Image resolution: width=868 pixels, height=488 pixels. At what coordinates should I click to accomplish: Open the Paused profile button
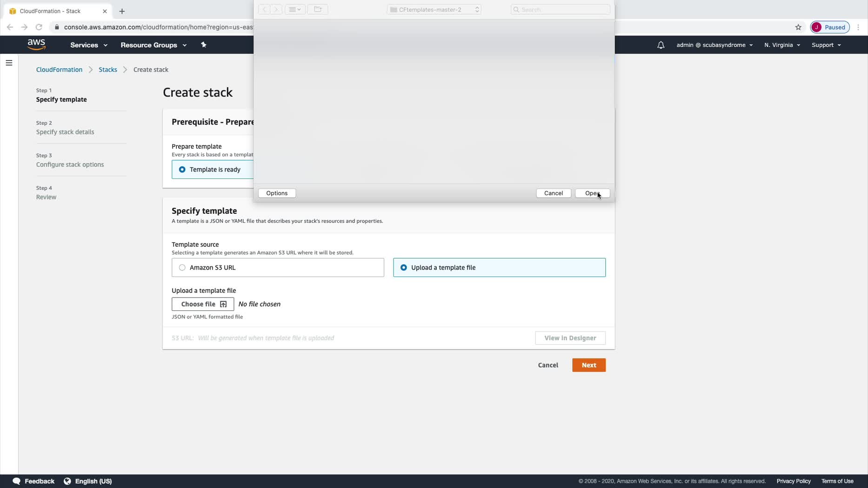(x=830, y=27)
